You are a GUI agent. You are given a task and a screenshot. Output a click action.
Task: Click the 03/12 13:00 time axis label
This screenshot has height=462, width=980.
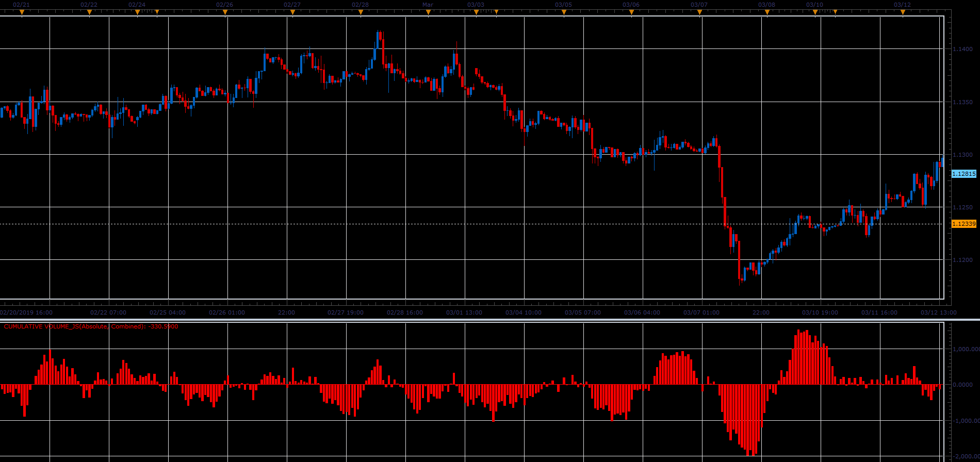click(939, 312)
